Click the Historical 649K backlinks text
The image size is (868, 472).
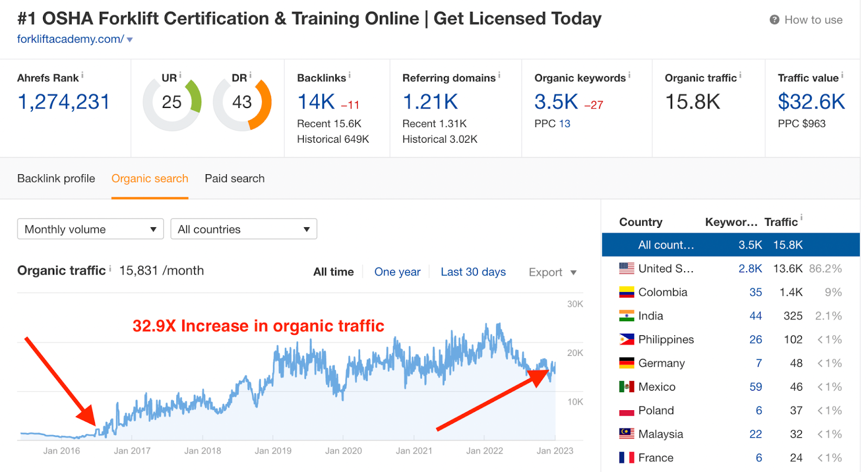click(x=333, y=139)
